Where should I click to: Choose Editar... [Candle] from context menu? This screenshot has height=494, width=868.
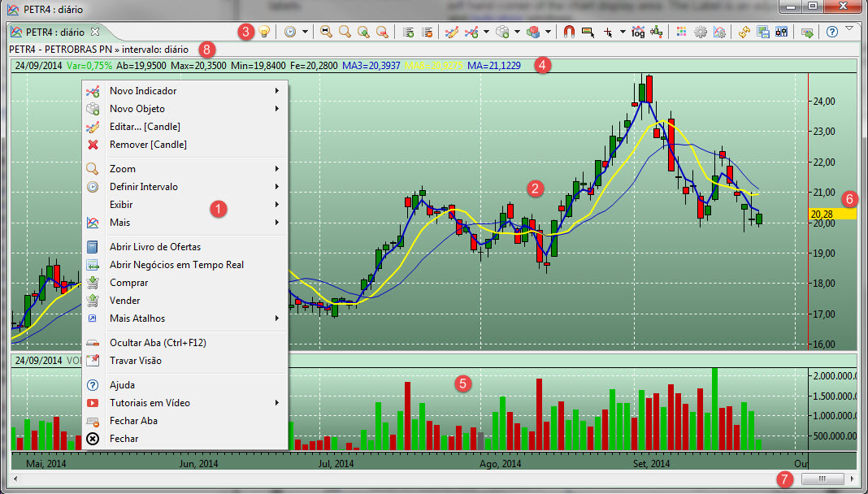[185, 127]
